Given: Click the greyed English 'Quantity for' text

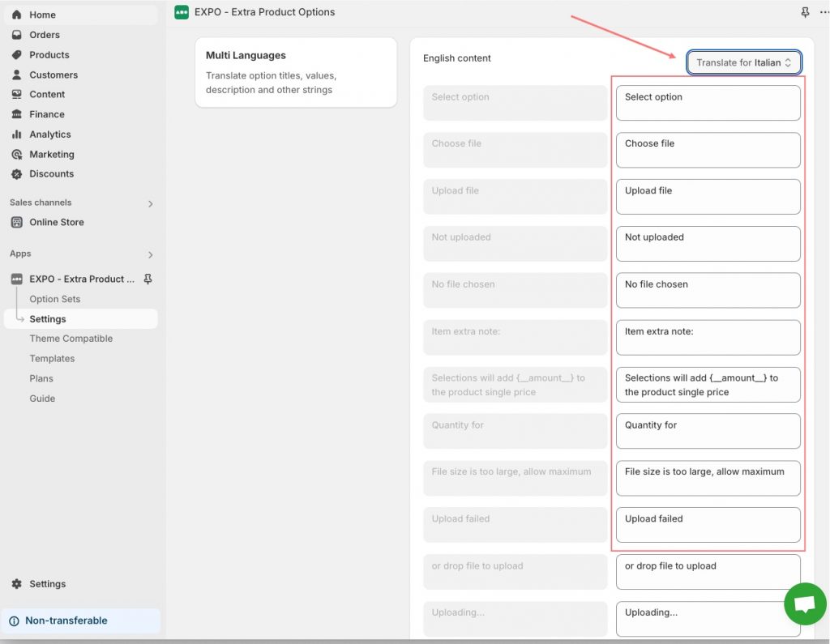Looking at the screenshot, I should tap(457, 425).
